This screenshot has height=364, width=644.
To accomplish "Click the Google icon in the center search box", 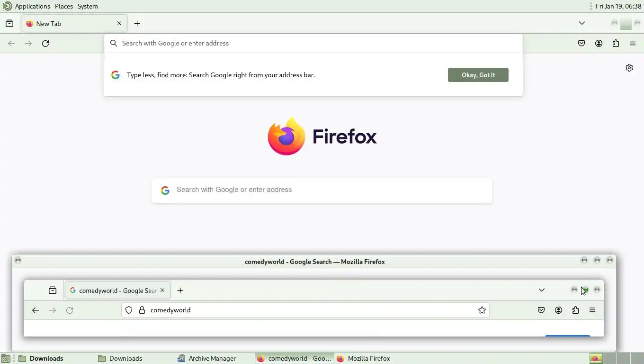I will tap(165, 190).
